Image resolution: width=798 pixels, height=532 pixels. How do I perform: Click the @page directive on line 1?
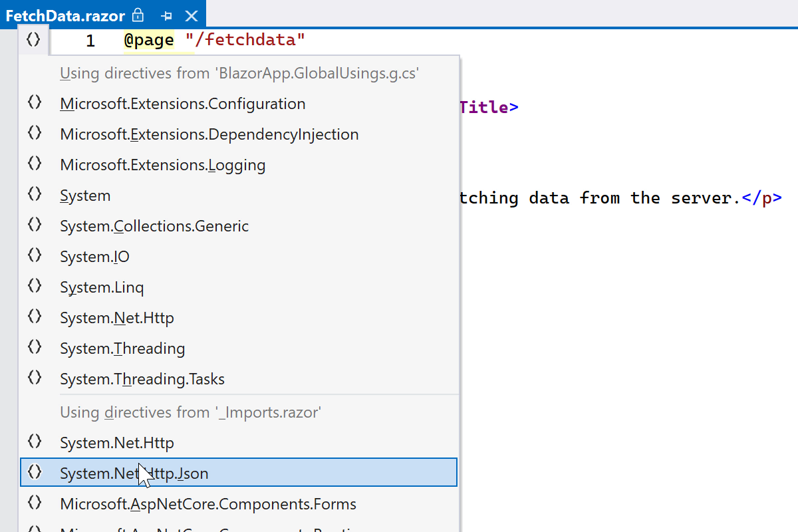pos(149,41)
